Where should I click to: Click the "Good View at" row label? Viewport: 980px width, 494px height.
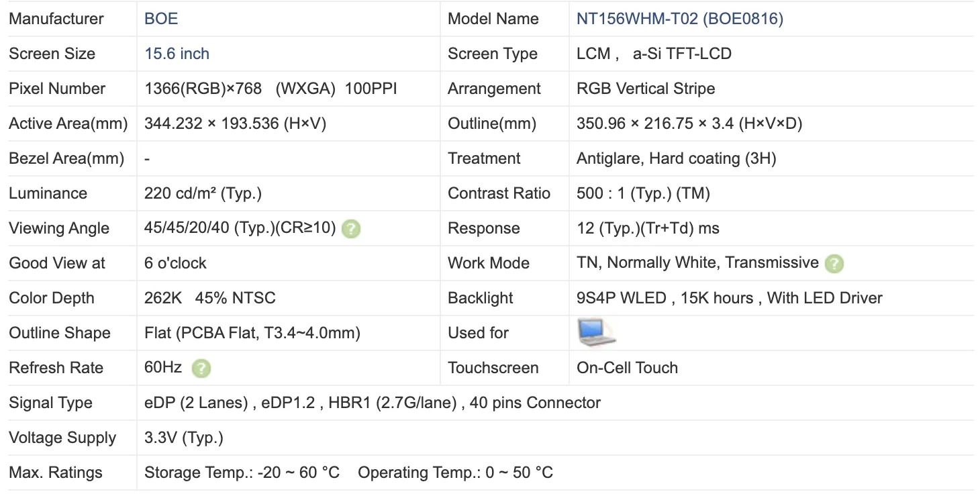[57, 263]
